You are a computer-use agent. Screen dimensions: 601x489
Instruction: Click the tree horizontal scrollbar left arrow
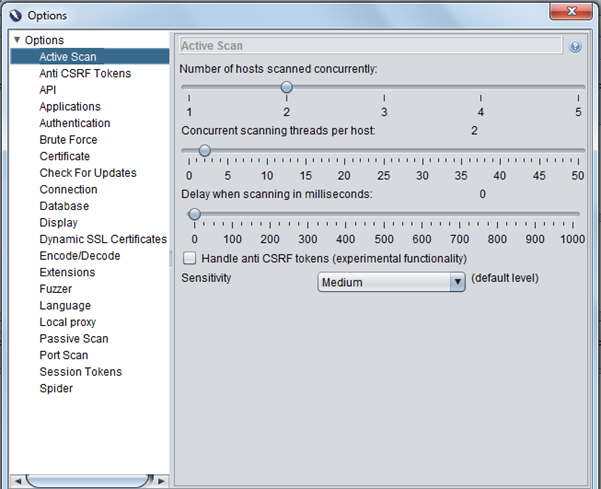point(16,481)
